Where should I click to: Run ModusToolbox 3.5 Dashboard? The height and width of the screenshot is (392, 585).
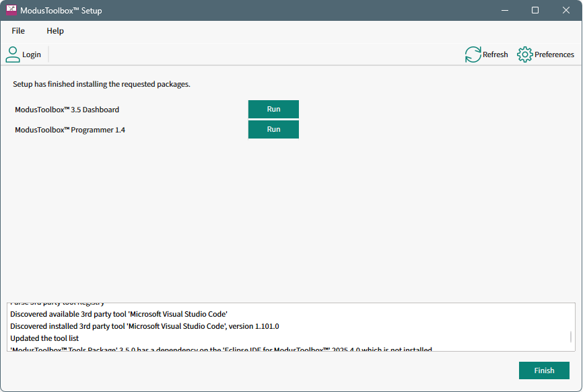point(273,110)
